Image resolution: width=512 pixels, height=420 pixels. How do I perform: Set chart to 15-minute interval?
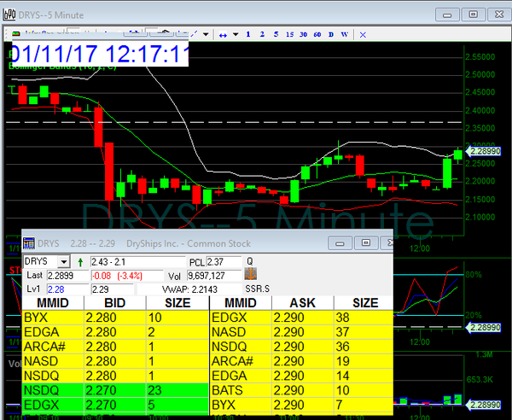point(290,34)
